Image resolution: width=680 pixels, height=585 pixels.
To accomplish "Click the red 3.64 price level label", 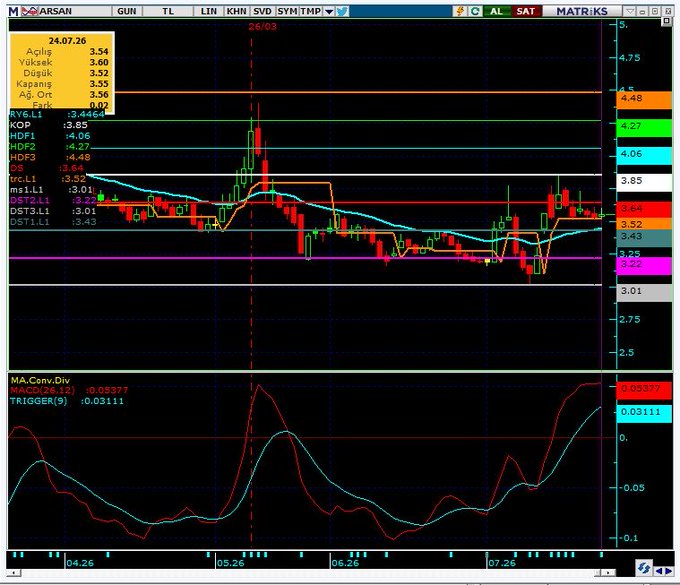I will (x=644, y=209).
